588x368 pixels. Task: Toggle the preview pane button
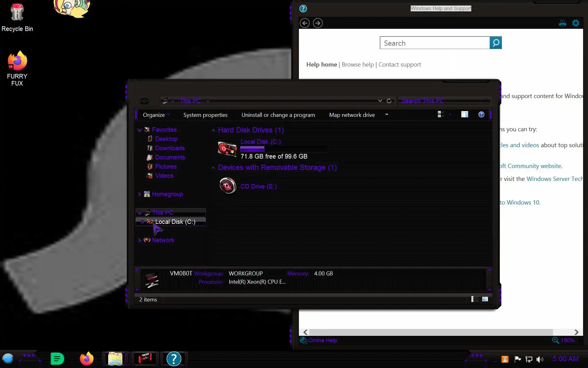(465, 114)
